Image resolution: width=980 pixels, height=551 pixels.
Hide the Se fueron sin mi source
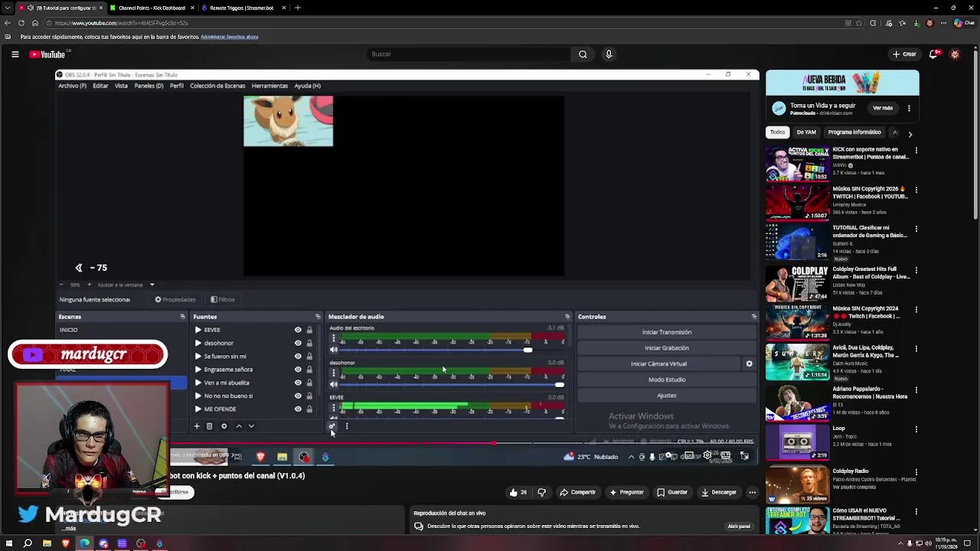298,356
